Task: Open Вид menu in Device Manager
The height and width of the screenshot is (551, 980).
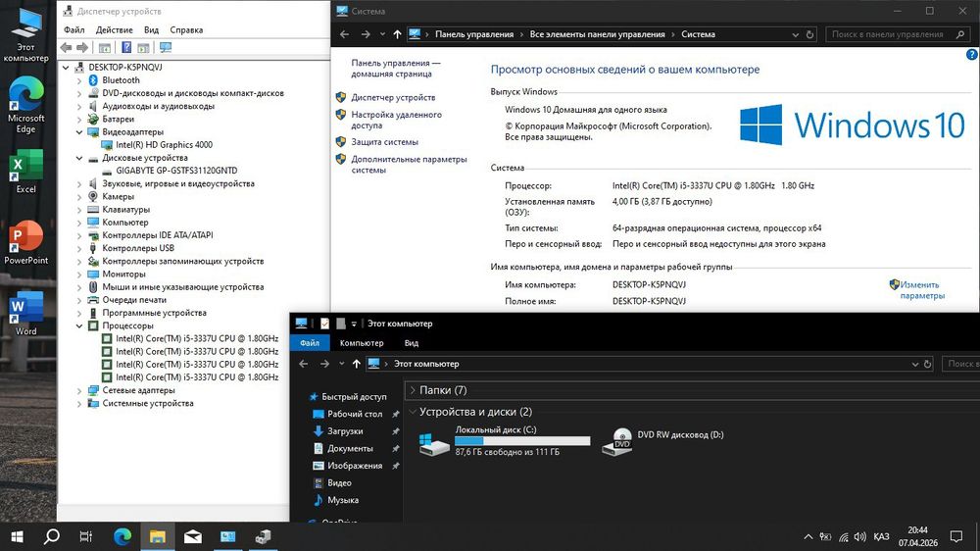Action: point(151,30)
